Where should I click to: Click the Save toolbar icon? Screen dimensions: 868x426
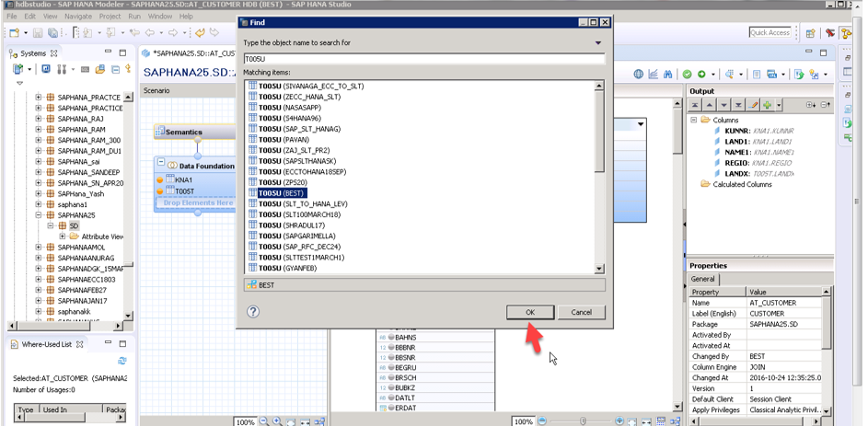tap(38, 33)
